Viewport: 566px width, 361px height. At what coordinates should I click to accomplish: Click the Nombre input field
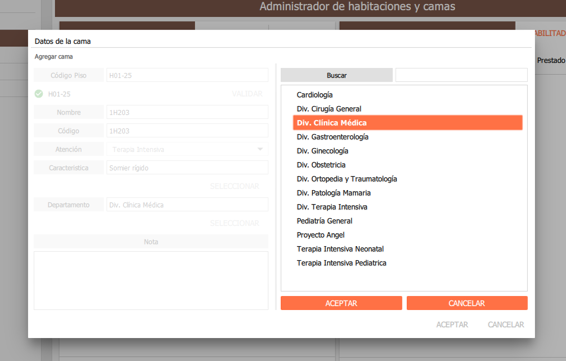[187, 112]
